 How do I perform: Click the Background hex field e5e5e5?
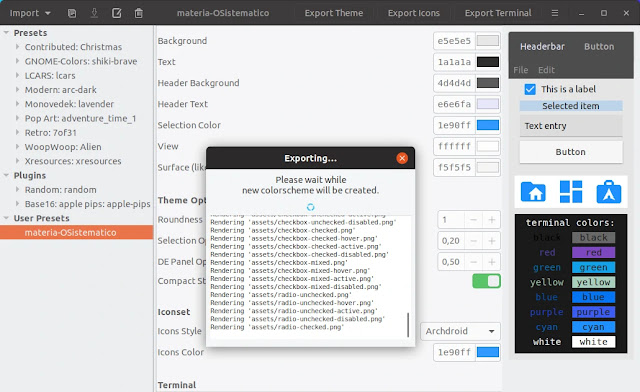pos(454,41)
